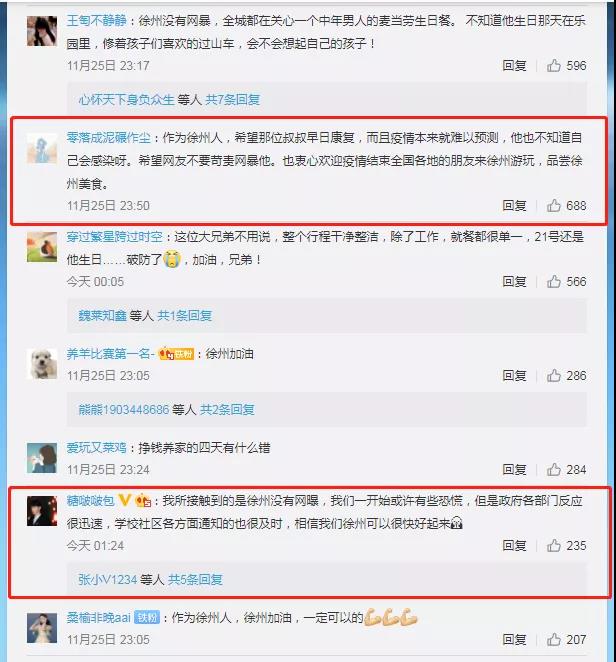
Task: Thumbs-up the comment with 284 likes
Action: [554, 469]
